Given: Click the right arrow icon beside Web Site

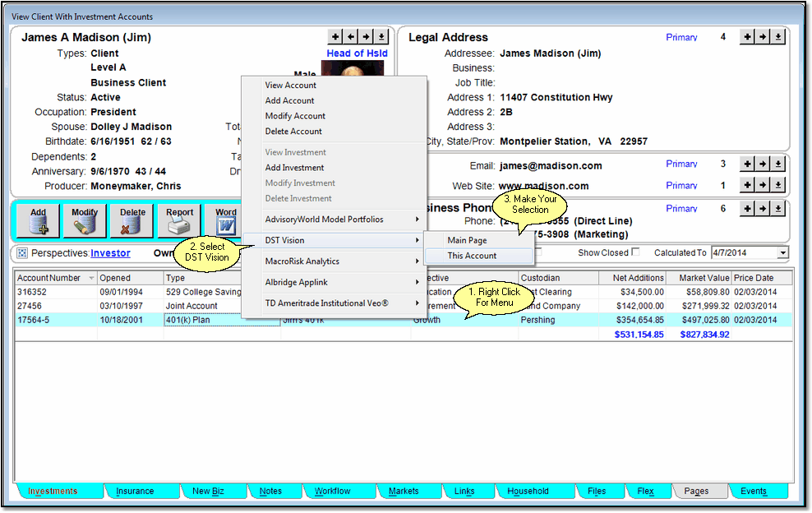Looking at the screenshot, I should coord(763,186).
